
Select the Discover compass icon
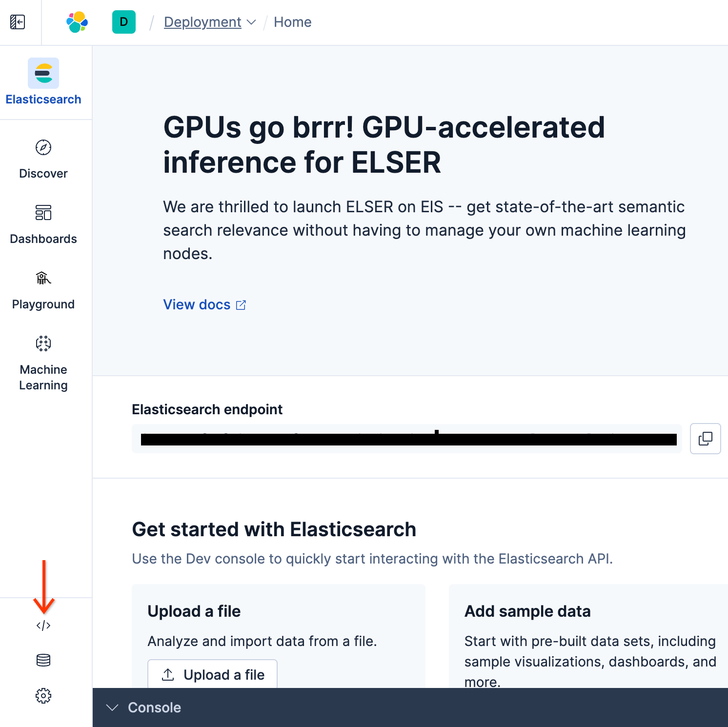[x=43, y=148]
